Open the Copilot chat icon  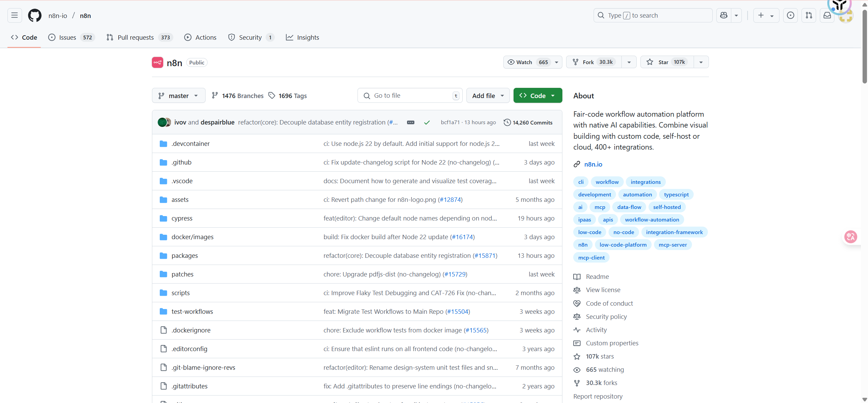724,15
